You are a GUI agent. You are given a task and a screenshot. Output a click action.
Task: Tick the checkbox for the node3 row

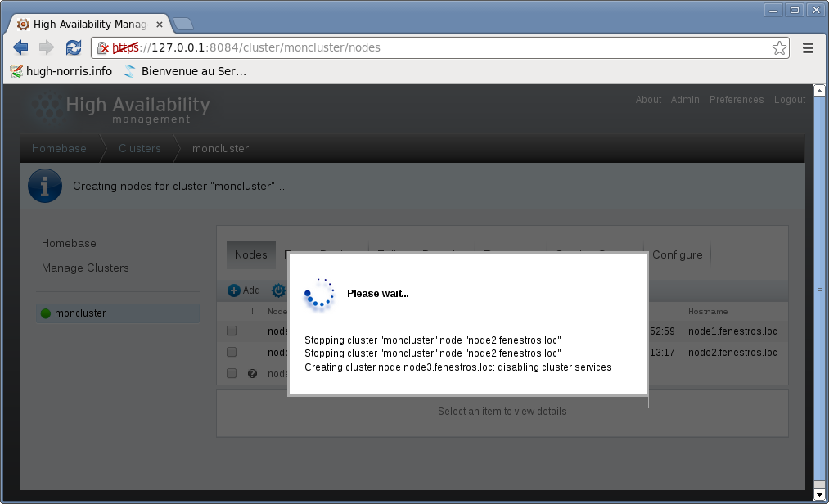tap(232, 373)
